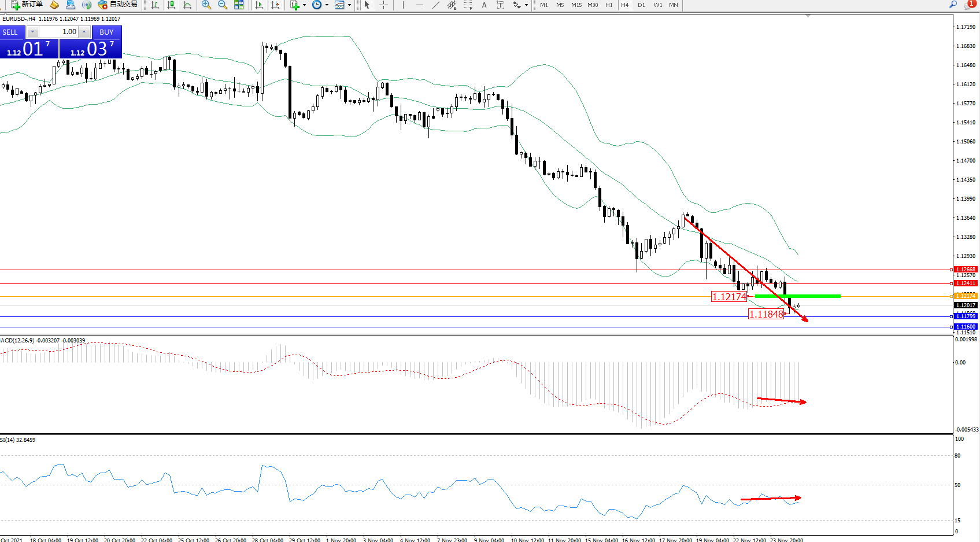Switch to the D1 timeframe

point(641,5)
